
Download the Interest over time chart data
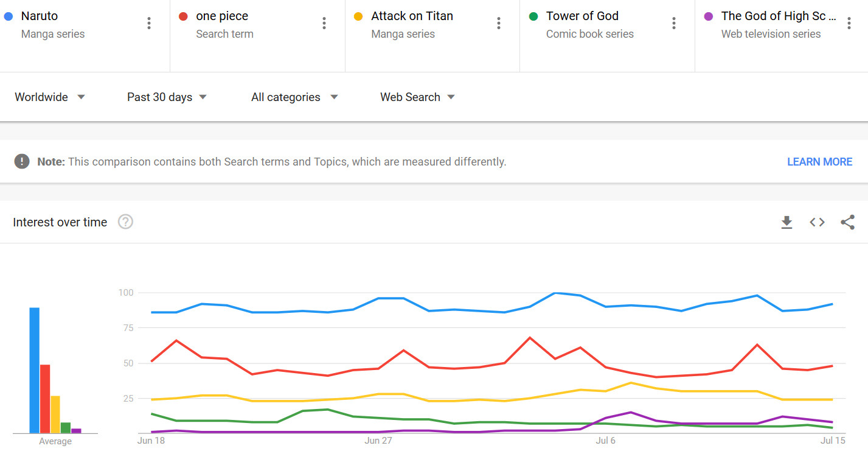[786, 222]
